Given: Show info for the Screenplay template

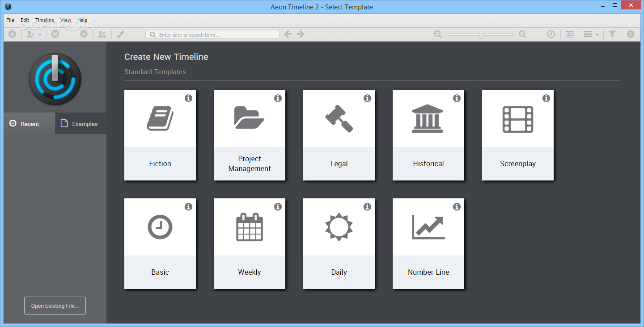Looking at the screenshot, I should (546, 98).
